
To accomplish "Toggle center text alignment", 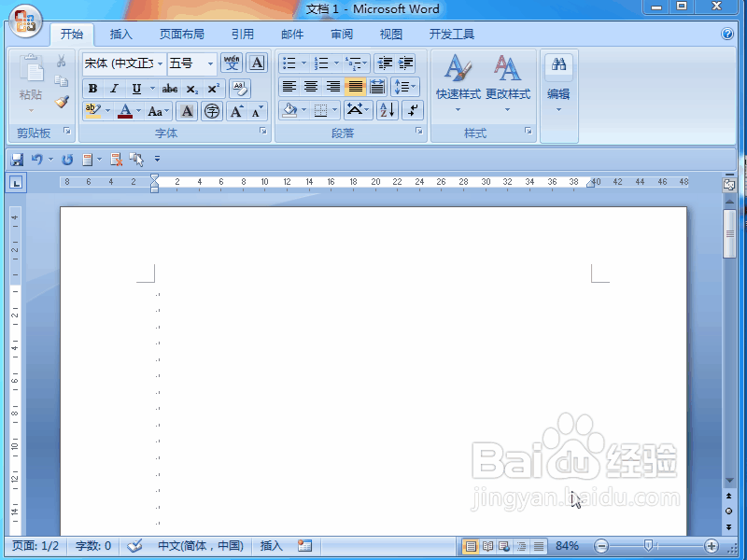I will pyautogui.click(x=311, y=87).
